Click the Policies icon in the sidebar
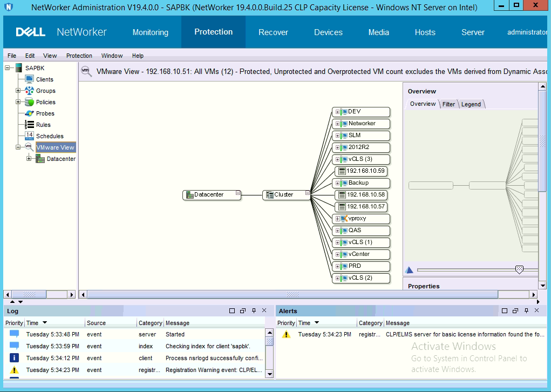The image size is (551, 392). tap(29, 102)
